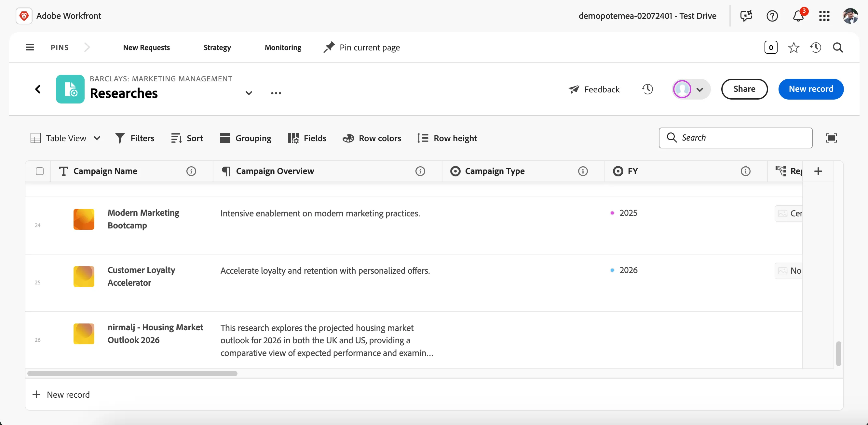
Task: Open the collaborators avatar dropdown
Action: [x=691, y=89]
